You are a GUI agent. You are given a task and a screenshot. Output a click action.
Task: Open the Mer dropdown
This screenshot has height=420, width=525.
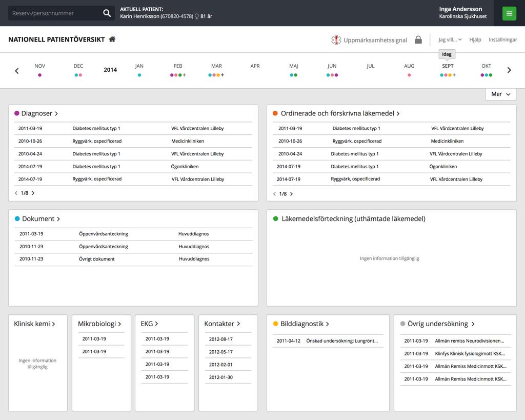coord(500,94)
